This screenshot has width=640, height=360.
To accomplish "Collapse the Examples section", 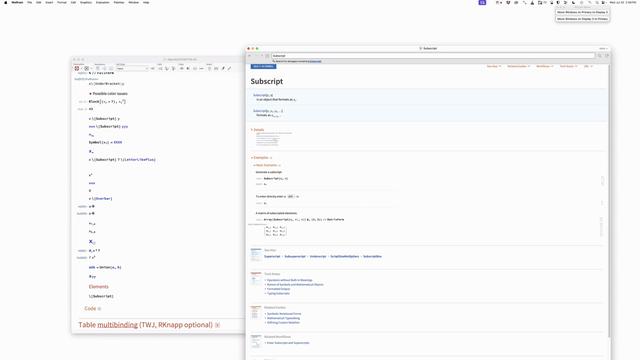I will click(261, 158).
